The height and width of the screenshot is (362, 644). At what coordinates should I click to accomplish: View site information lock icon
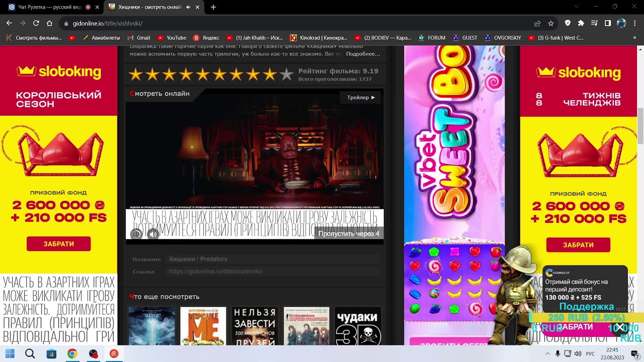tap(66, 23)
